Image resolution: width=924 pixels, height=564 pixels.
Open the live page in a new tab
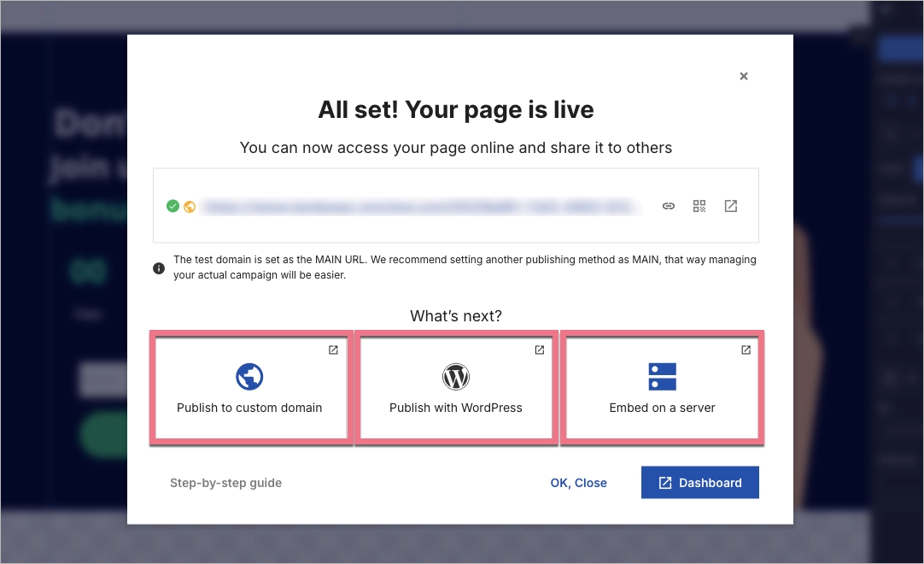point(731,205)
